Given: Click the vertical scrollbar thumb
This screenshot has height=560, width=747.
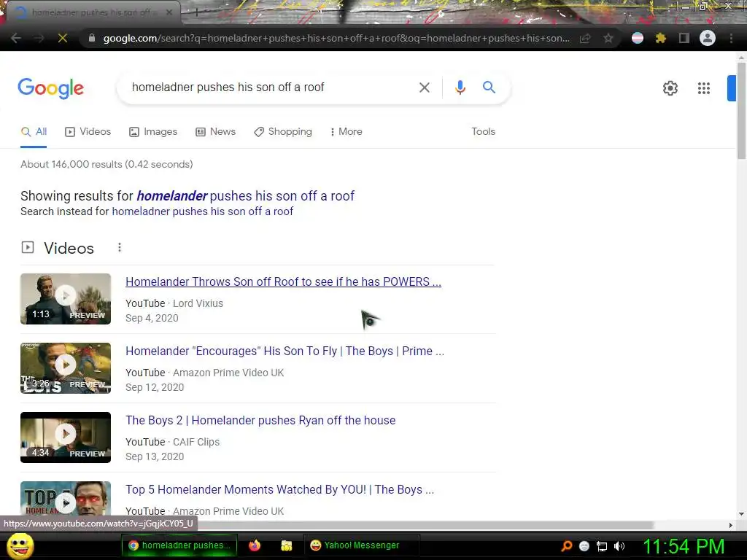Looking at the screenshot, I should [x=741, y=111].
